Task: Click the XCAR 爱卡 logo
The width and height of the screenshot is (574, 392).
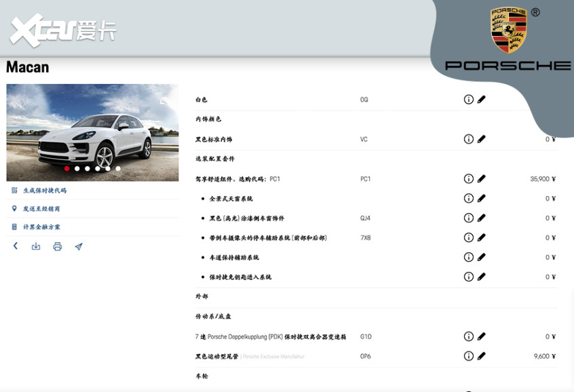Action: (x=63, y=30)
